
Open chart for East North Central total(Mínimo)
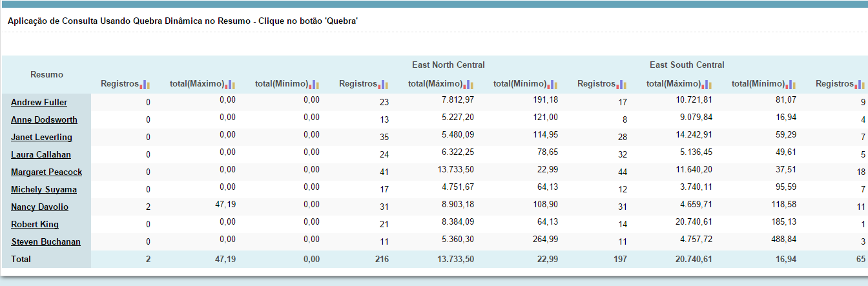coord(553,85)
